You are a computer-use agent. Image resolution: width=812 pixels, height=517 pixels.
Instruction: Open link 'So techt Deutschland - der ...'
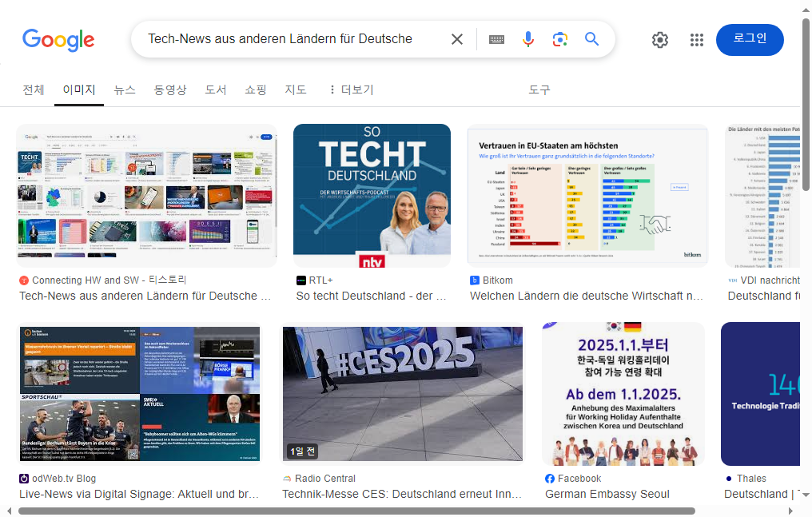tap(371, 296)
